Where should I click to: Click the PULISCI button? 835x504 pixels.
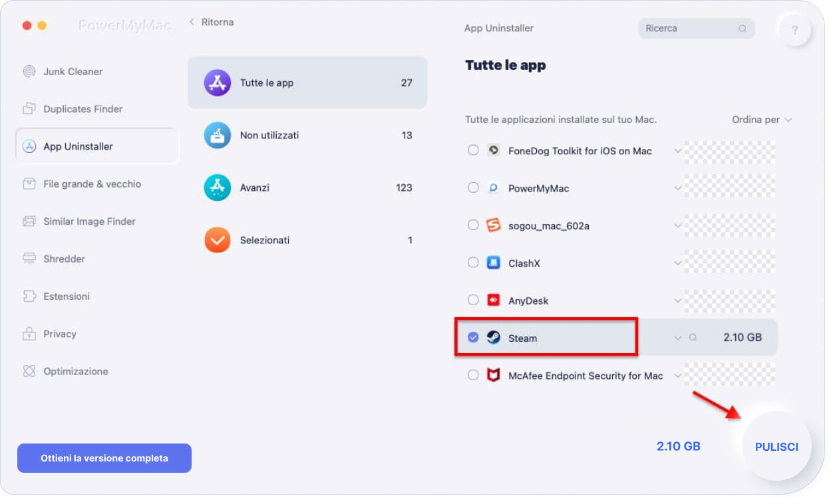click(x=776, y=447)
